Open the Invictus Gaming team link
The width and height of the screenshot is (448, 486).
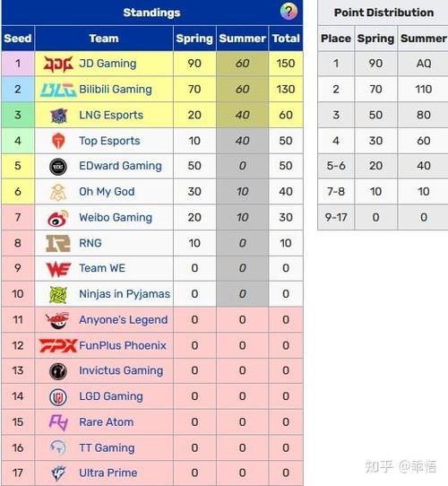pyautogui.click(x=121, y=370)
